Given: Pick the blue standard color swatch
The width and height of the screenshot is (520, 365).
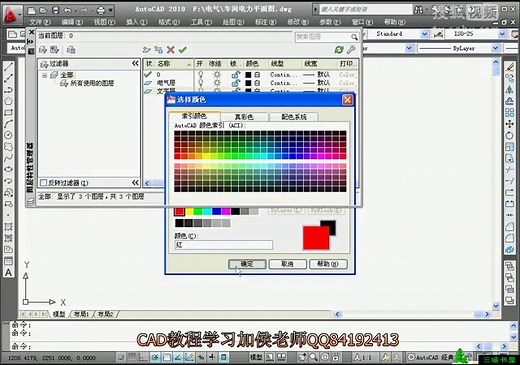Looking at the screenshot, I should click(x=217, y=211).
